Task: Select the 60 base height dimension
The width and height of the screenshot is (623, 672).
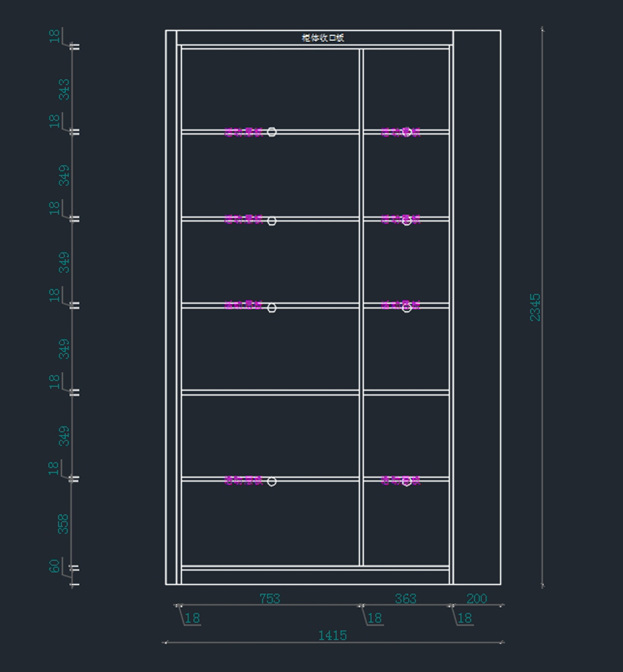Action: click(x=55, y=566)
